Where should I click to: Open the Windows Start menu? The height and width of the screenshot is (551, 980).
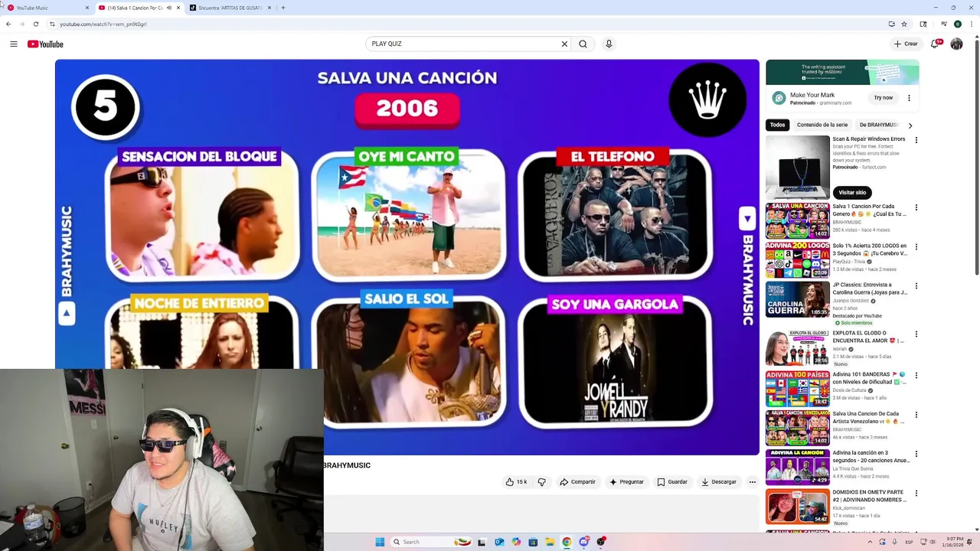380,542
